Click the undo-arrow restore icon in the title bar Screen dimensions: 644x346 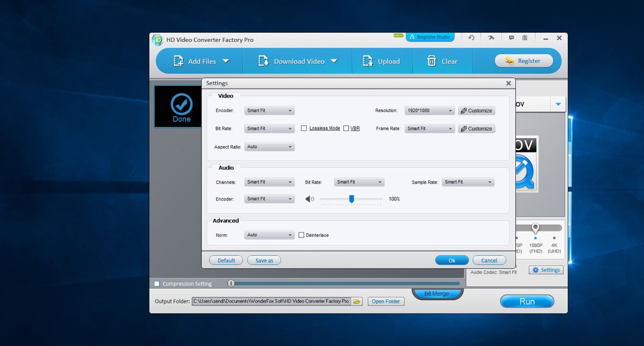[x=471, y=38]
